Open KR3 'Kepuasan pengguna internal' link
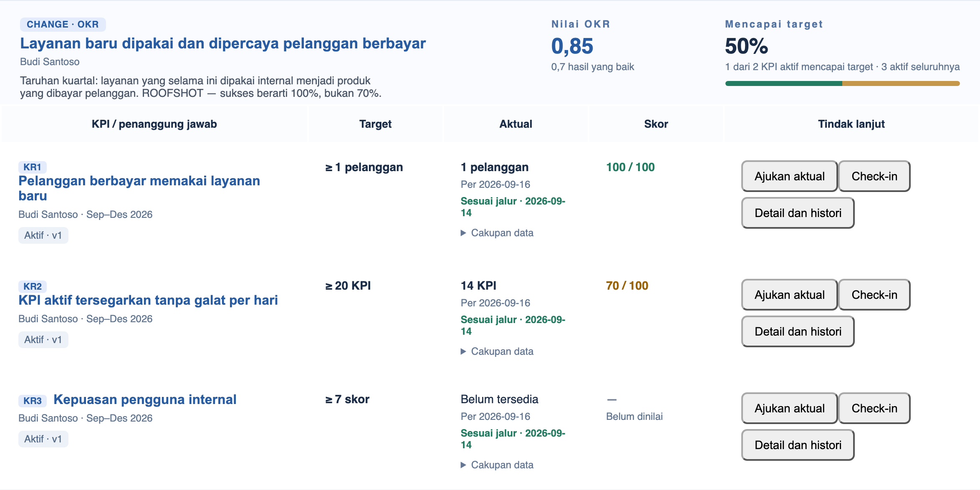Screen dimensions: 980x490 (145, 399)
